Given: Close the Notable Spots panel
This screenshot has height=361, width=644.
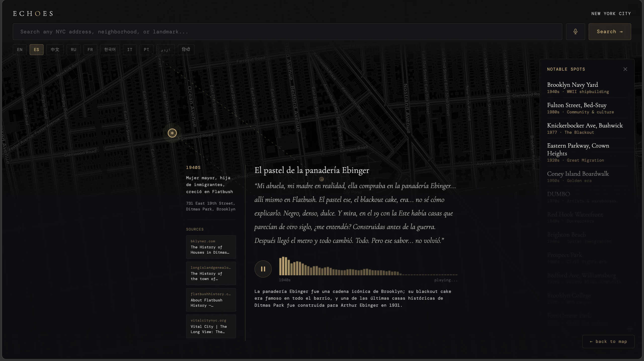Looking at the screenshot, I should pos(625,69).
